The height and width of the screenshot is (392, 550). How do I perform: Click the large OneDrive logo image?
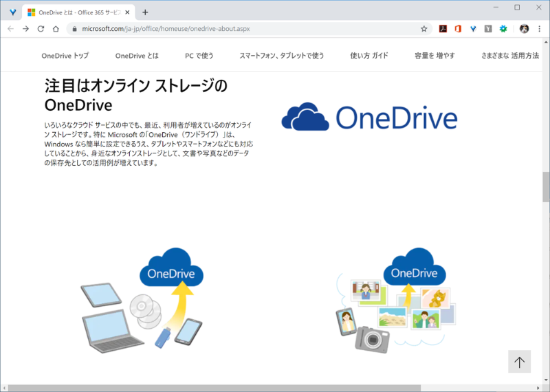pos(369,117)
